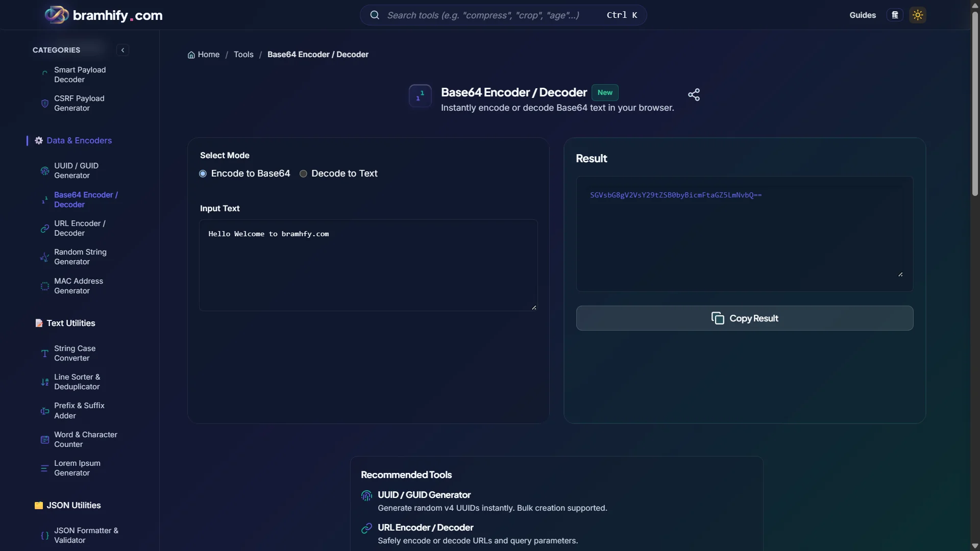This screenshot has height=551, width=980.
Task: Click the Copy Result button
Action: (x=745, y=318)
